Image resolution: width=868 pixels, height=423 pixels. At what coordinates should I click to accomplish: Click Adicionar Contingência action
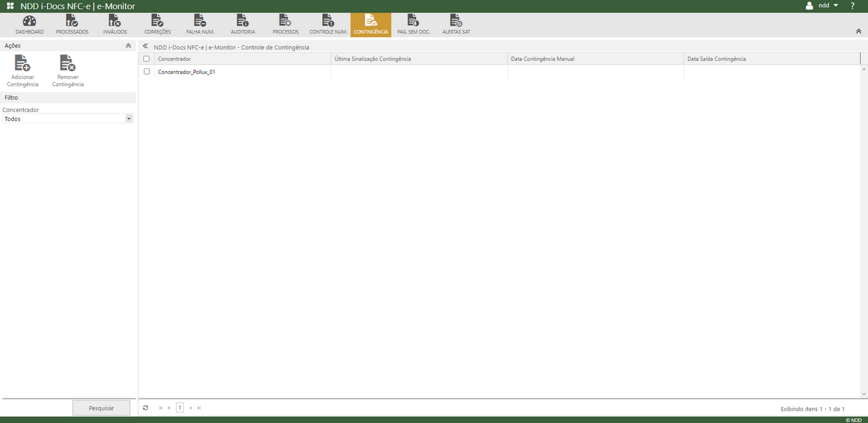[x=23, y=69]
